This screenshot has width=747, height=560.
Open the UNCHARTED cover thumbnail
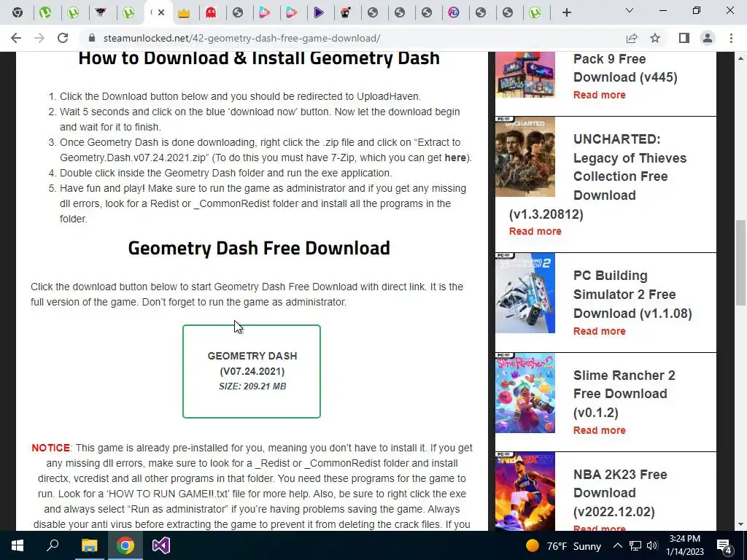[525, 157]
